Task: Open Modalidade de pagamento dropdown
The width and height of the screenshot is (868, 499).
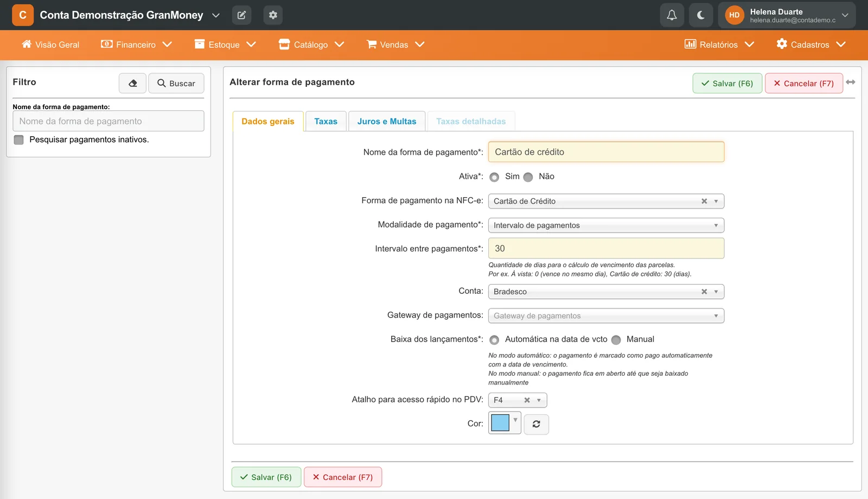Action: [606, 225]
